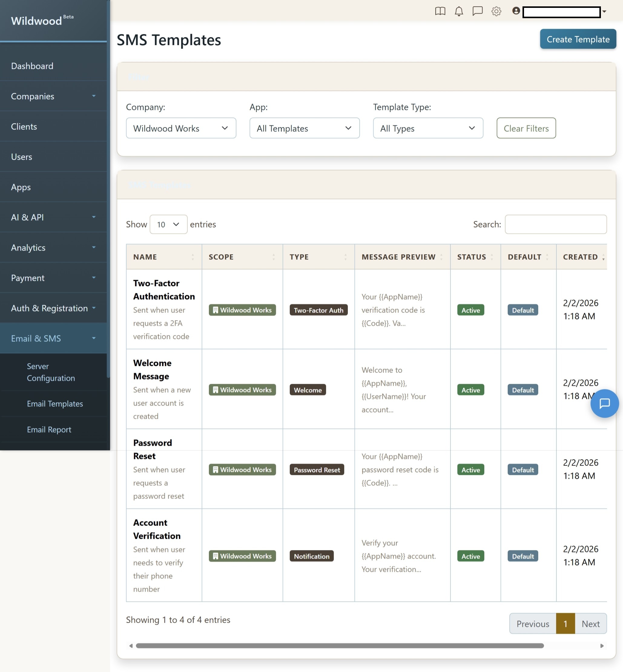Toggle the Active status on Two-Factor Authentication
The width and height of the screenshot is (623, 672).
470,310
